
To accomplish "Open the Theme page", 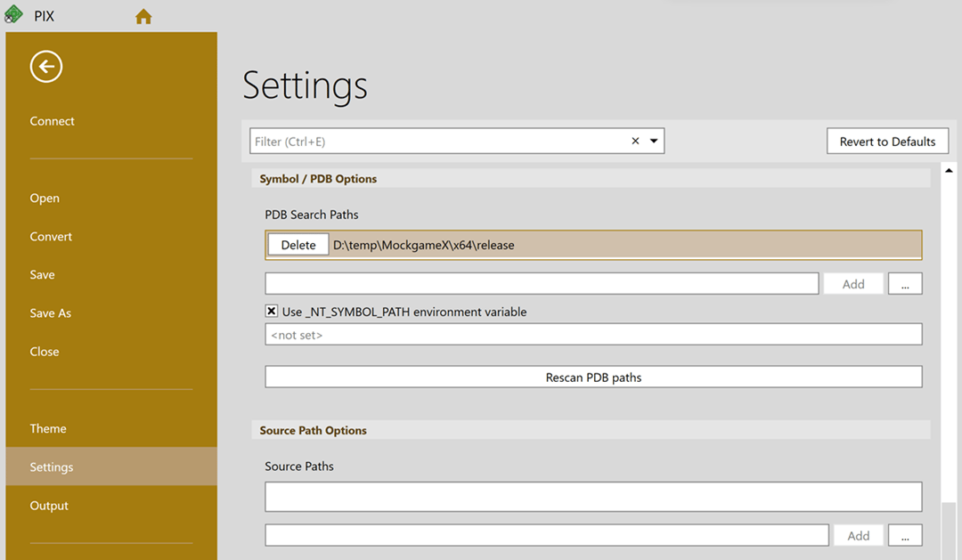I will pos(48,429).
